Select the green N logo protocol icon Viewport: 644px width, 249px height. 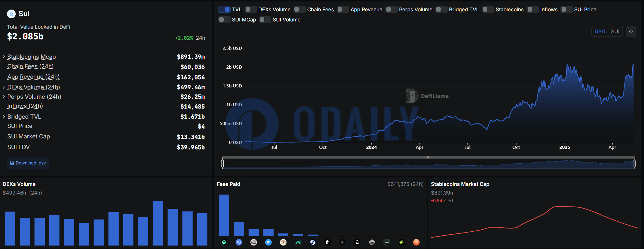tap(298, 242)
